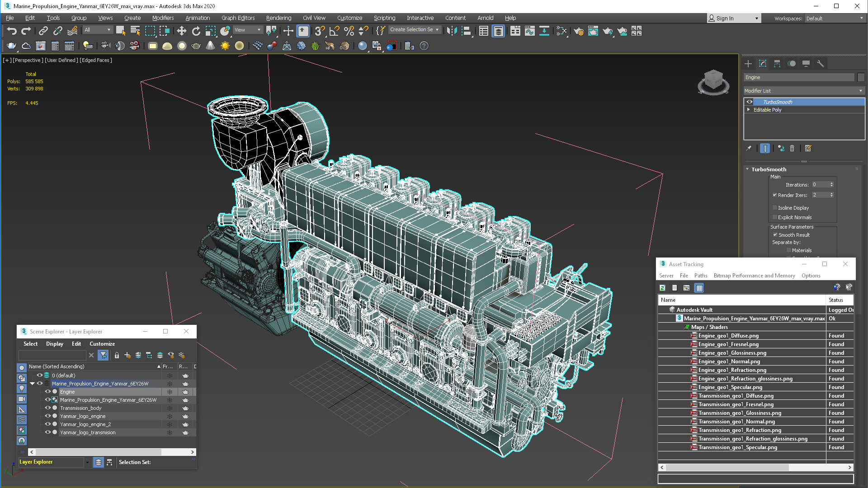
Task: Click the Redo arrow icon
Action: point(26,31)
